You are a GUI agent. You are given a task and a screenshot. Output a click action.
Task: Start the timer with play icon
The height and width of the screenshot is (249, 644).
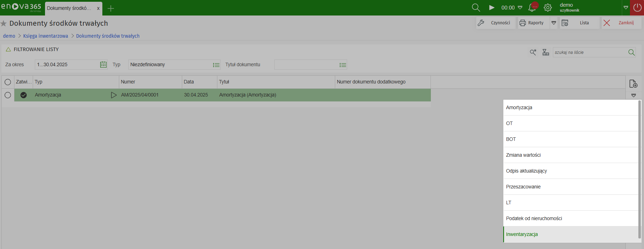tap(492, 7)
